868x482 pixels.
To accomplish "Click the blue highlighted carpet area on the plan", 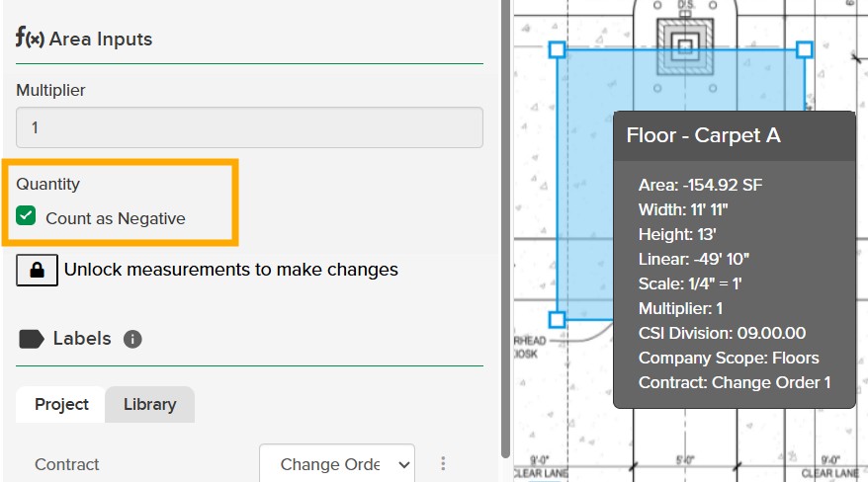I will 585,198.
